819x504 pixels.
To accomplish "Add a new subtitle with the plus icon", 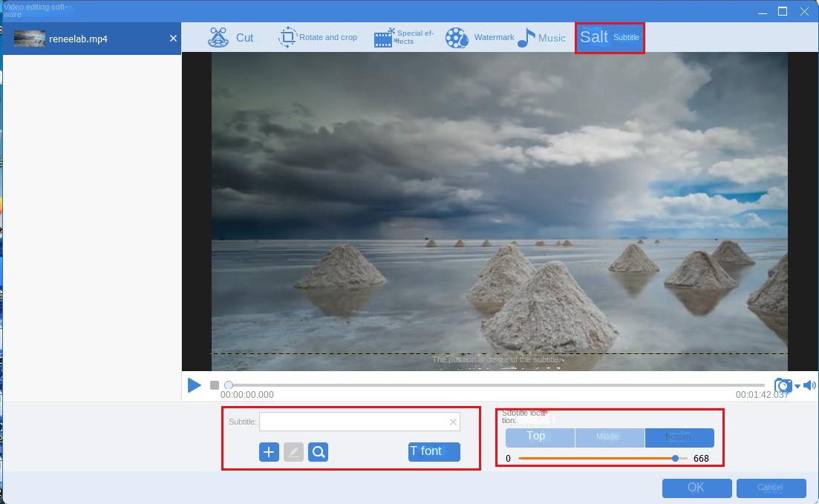I will (x=269, y=451).
